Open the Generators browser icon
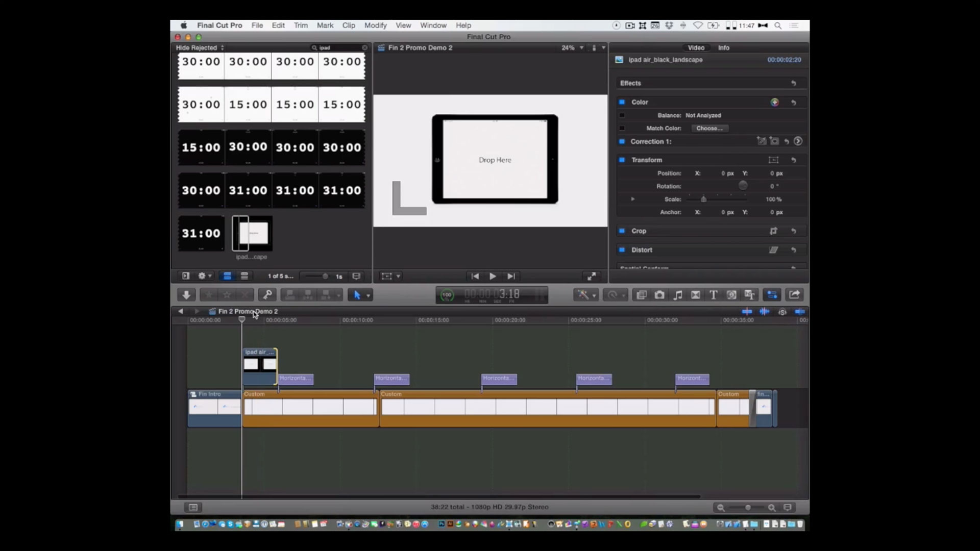This screenshot has height=551, width=980. coord(731,295)
